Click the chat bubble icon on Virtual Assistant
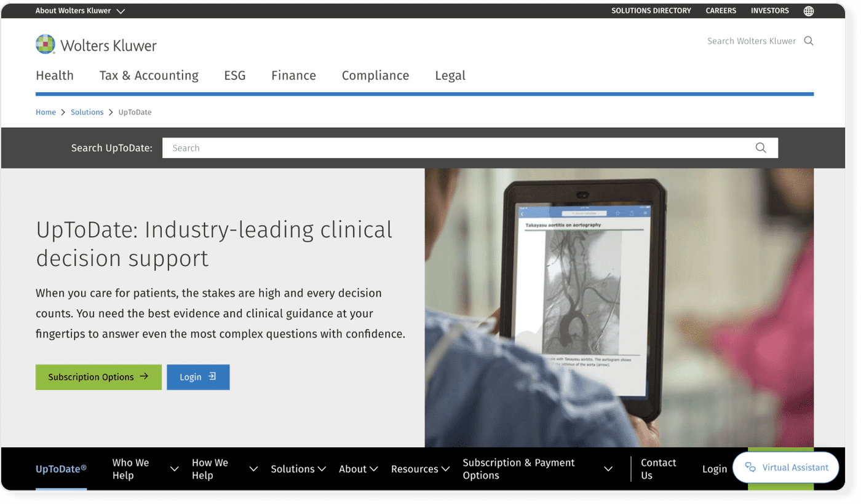This screenshot has height=504, width=861. click(750, 467)
